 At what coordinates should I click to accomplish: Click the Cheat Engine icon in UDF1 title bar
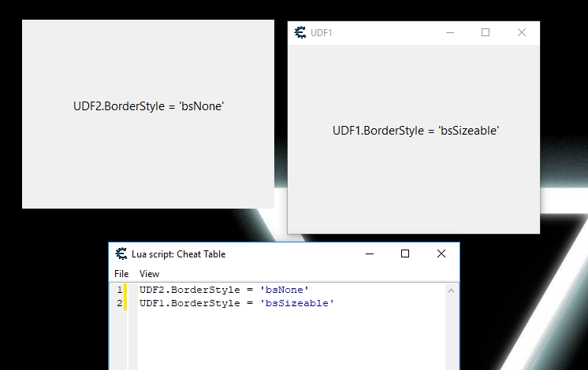[300, 32]
